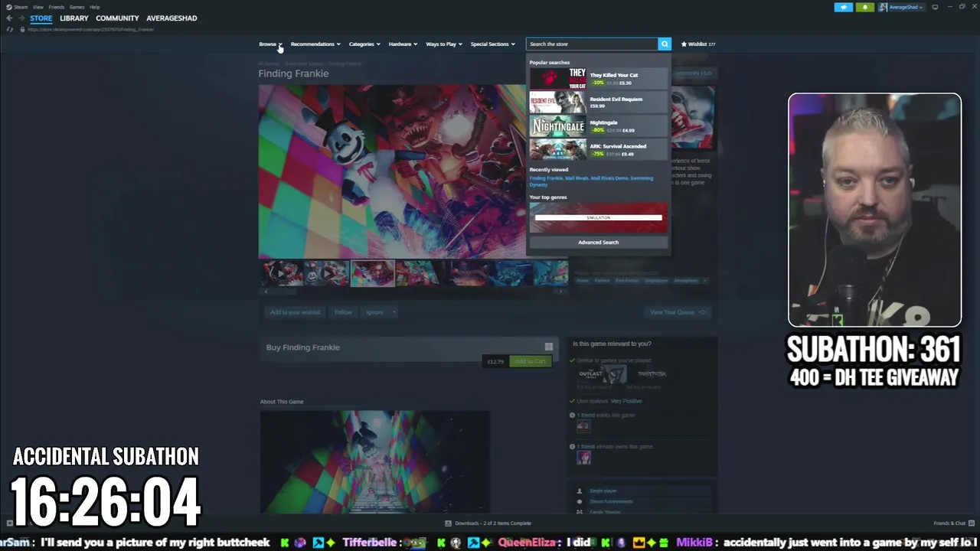This screenshot has width=980, height=551.
Task: Click the Friends & Chat icon
Action: [971, 523]
